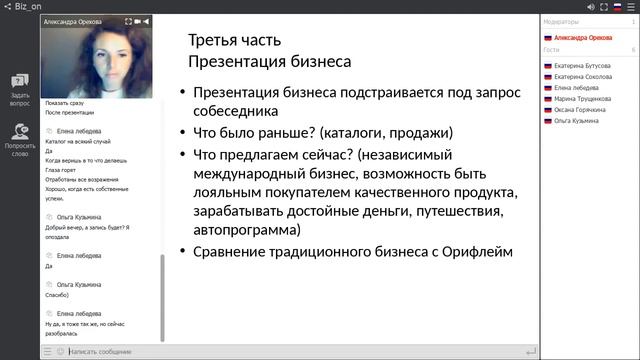Click chat message Спасибо)
Screen dimensions: 640x360
click(57, 295)
